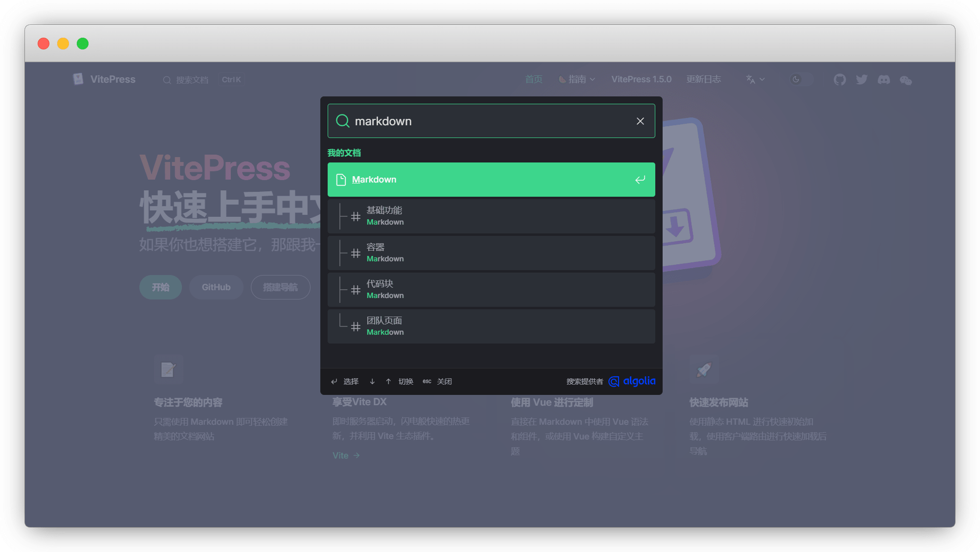Screen dimensions: 980x552
Task: Choose the 代码块 search result
Action: (x=491, y=290)
